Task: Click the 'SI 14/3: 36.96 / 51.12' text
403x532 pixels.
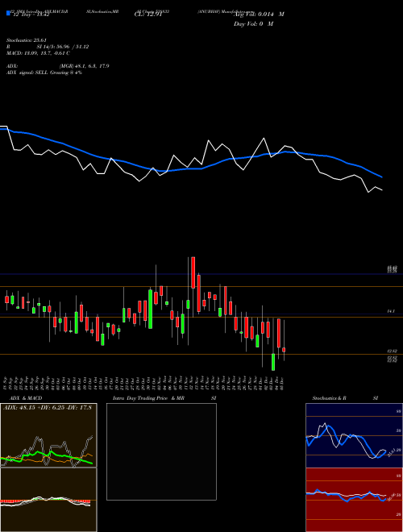Action: point(63,47)
